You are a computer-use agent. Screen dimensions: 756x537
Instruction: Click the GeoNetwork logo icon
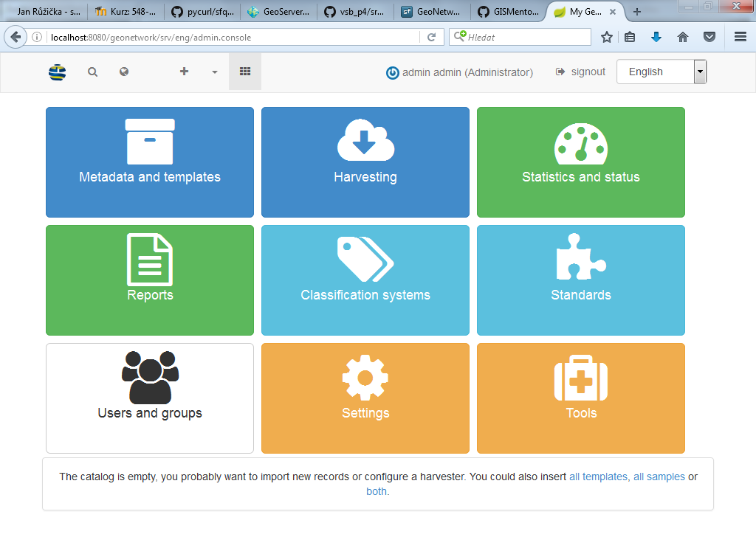[x=58, y=72]
